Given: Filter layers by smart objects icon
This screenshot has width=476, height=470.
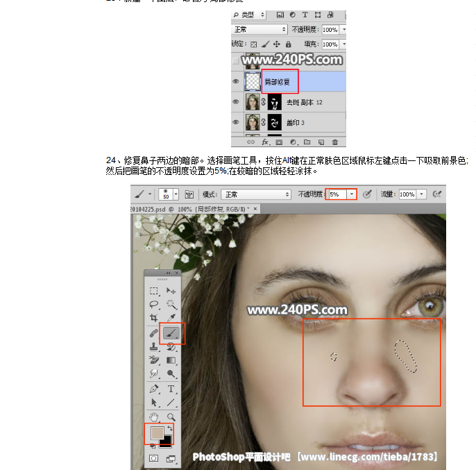Looking at the screenshot, I should 330,15.
